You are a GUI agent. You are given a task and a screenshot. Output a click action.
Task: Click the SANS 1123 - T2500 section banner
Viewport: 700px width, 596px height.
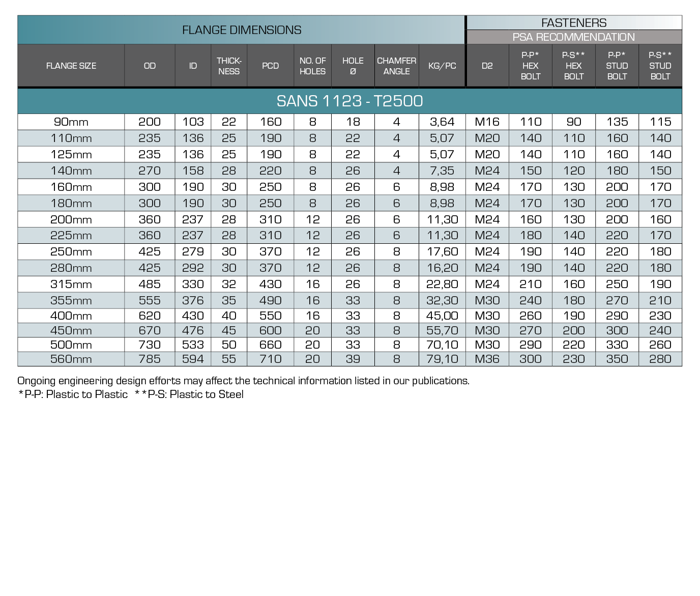(x=349, y=101)
